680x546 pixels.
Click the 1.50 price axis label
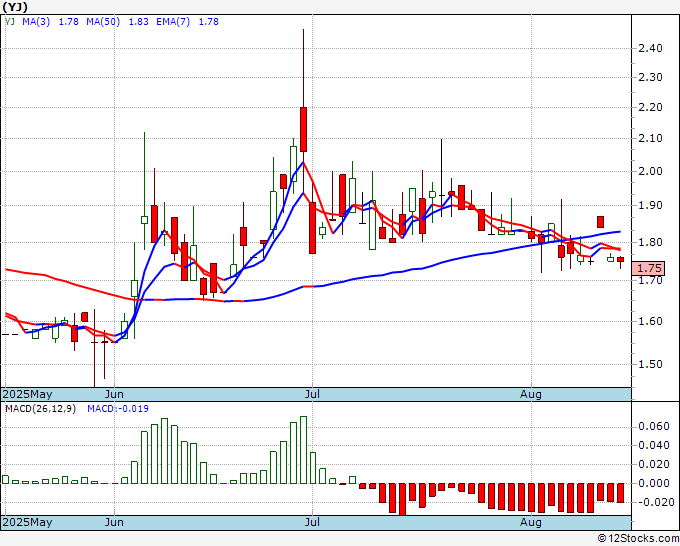click(651, 364)
